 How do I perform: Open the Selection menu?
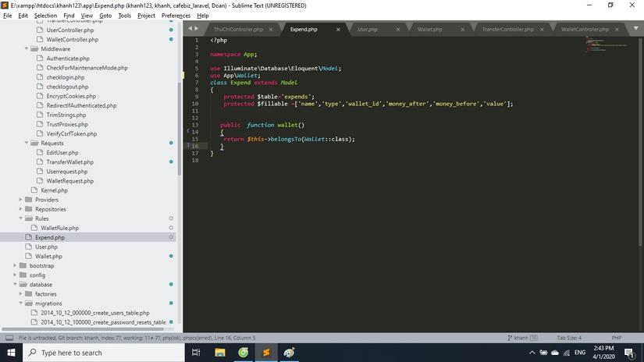pyautogui.click(x=45, y=16)
